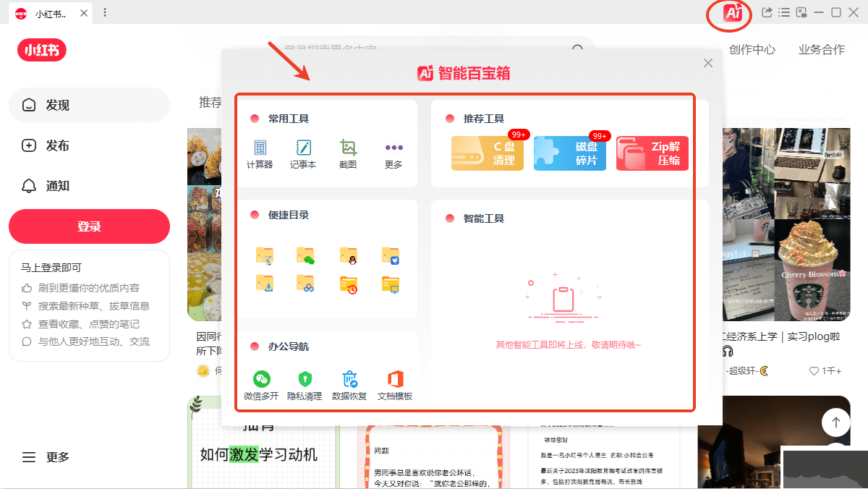Click the red 登录 login button
868x489 pixels.
[88, 226]
